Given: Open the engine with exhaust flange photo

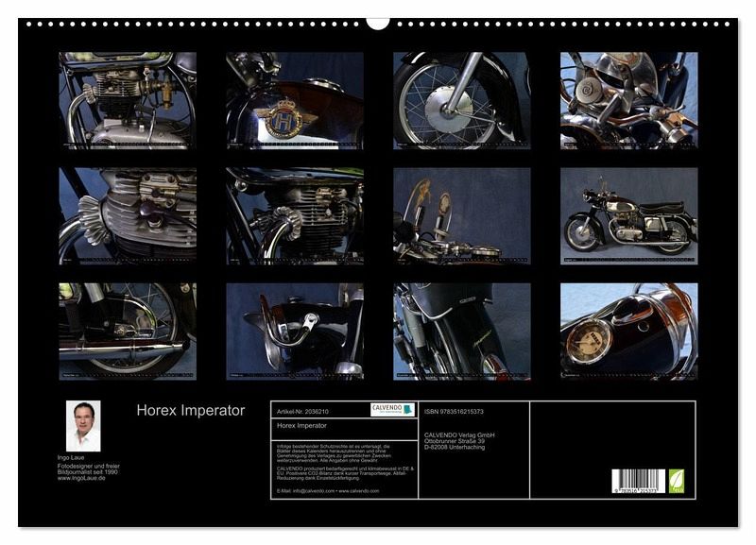Looking at the screenshot, I should (295, 216).
